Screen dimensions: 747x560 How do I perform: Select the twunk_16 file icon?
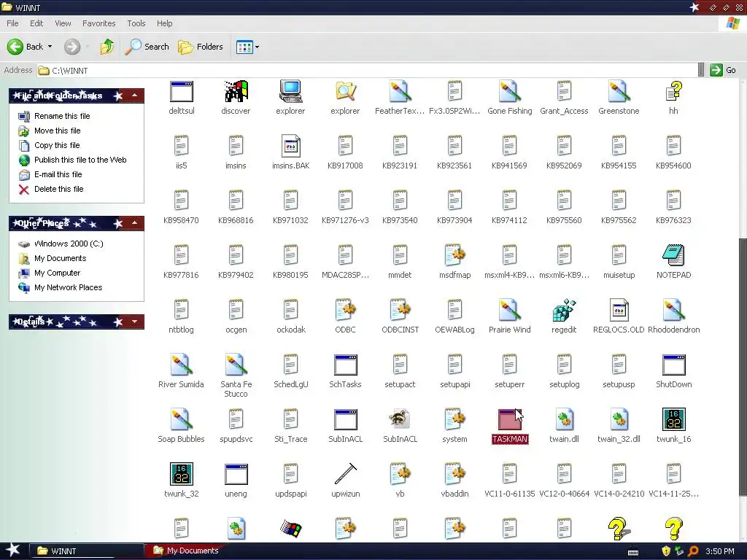pyautogui.click(x=673, y=419)
